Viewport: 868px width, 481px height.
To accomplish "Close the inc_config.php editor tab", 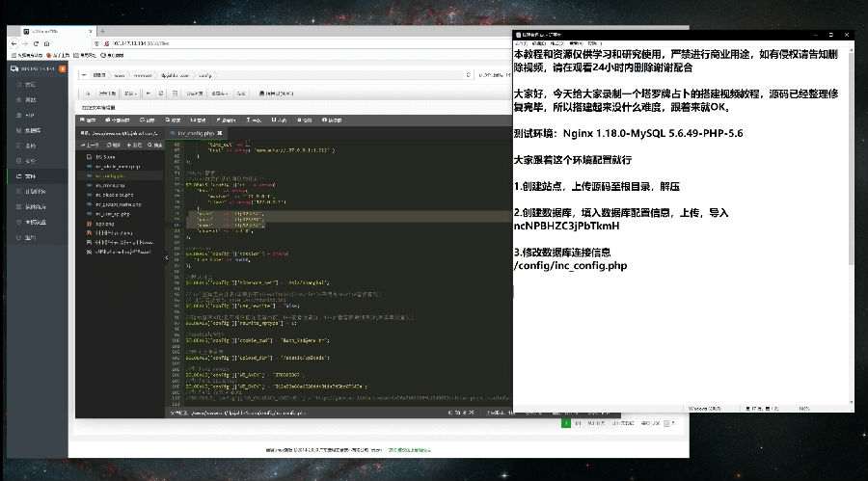I will tap(218, 133).
